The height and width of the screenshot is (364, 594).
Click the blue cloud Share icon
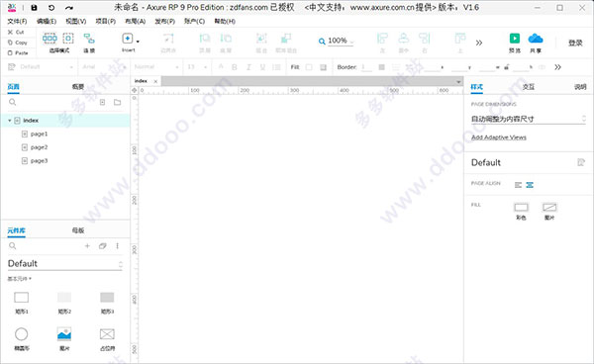click(x=536, y=39)
